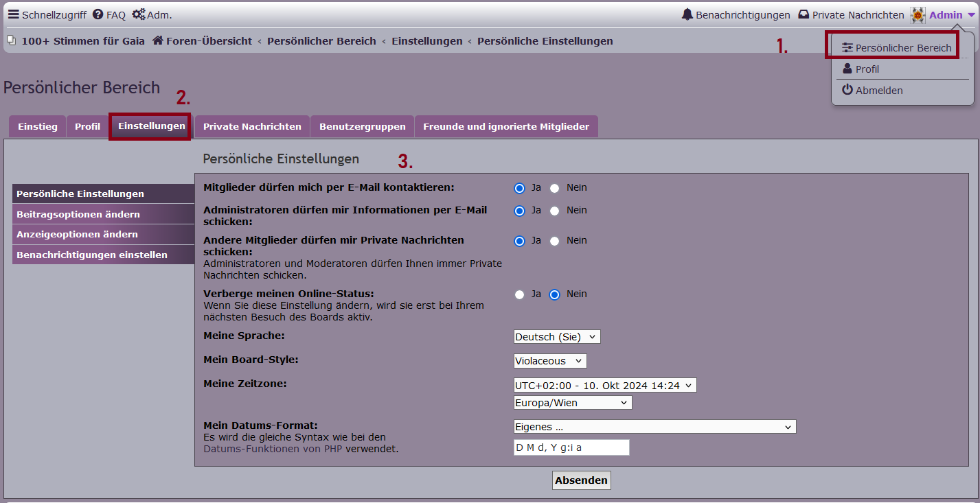Image resolution: width=980 pixels, height=503 pixels.
Task: Click the Private Nachrichten inbox icon
Action: pos(804,14)
